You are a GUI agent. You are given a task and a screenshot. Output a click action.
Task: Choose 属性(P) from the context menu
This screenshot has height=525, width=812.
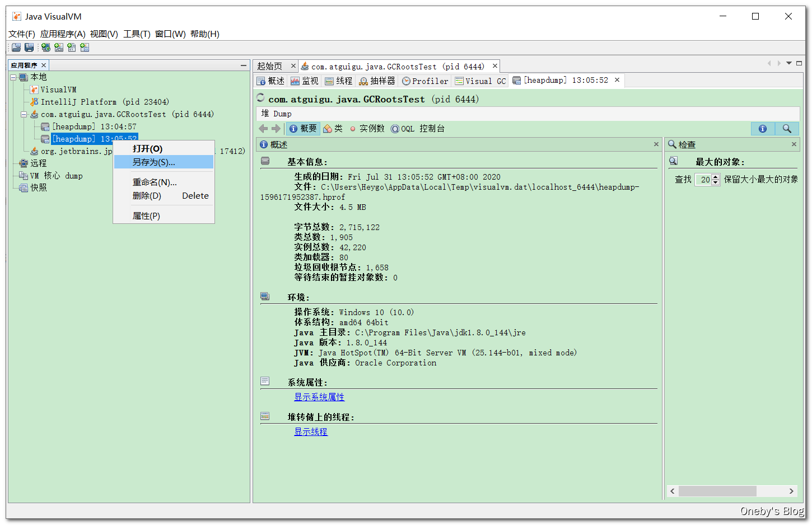coord(164,216)
